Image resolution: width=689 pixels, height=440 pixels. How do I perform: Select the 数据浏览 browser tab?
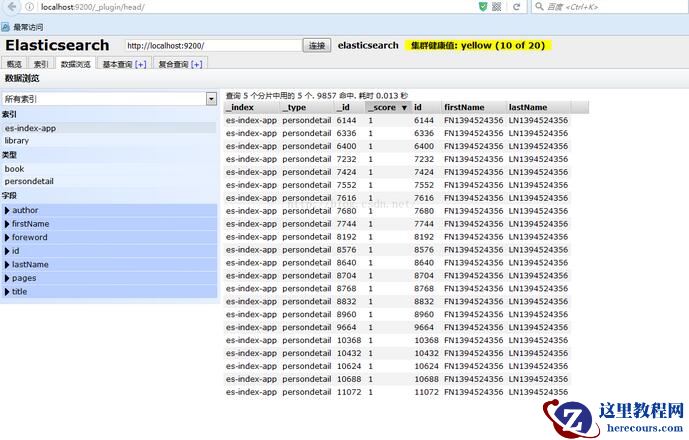(75, 64)
